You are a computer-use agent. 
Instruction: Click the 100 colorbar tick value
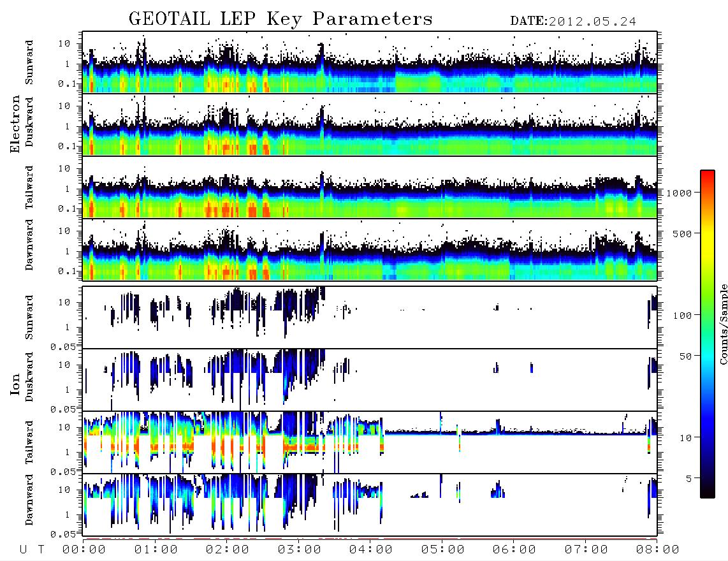682,316
